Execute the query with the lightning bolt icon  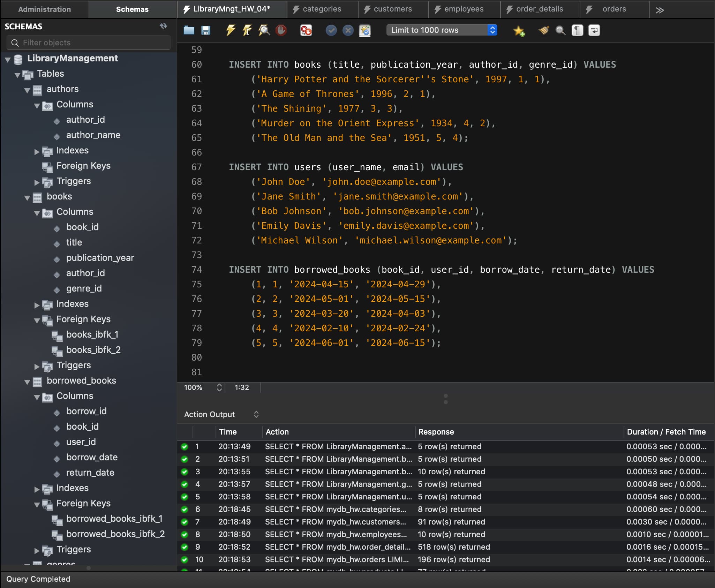(x=230, y=30)
